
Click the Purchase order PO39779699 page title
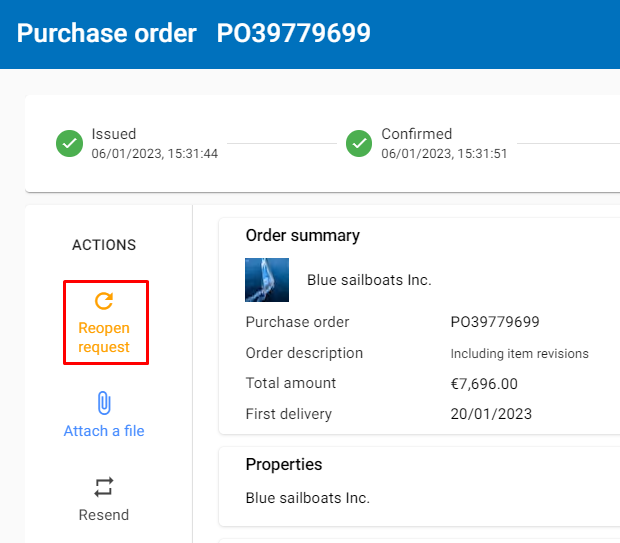coord(194,33)
